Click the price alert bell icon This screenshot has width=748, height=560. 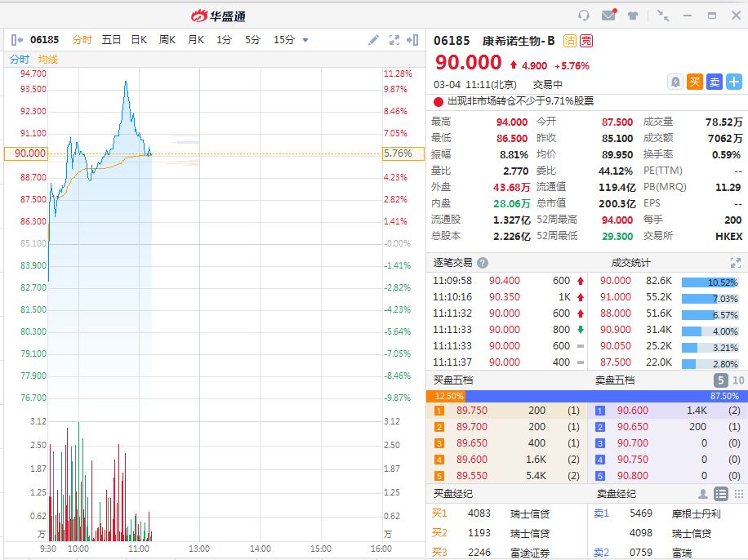pyautogui.click(x=675, y=82)
